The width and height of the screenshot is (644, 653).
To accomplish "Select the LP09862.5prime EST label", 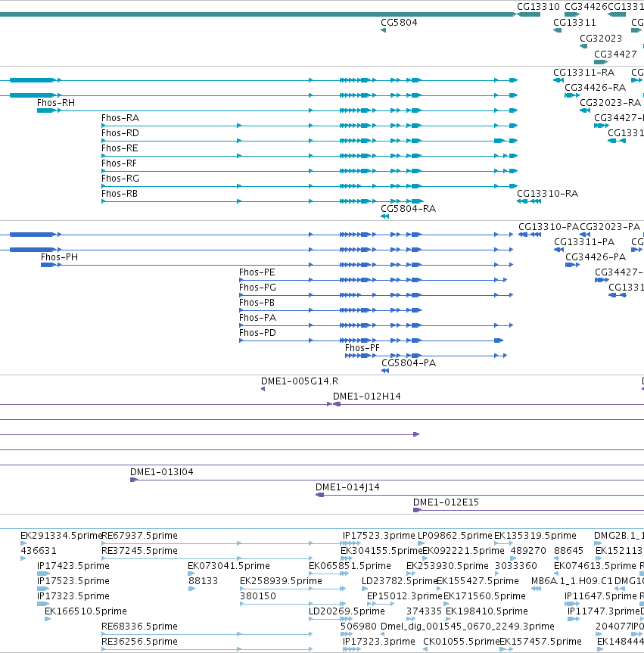I will [x=455, y=536].
